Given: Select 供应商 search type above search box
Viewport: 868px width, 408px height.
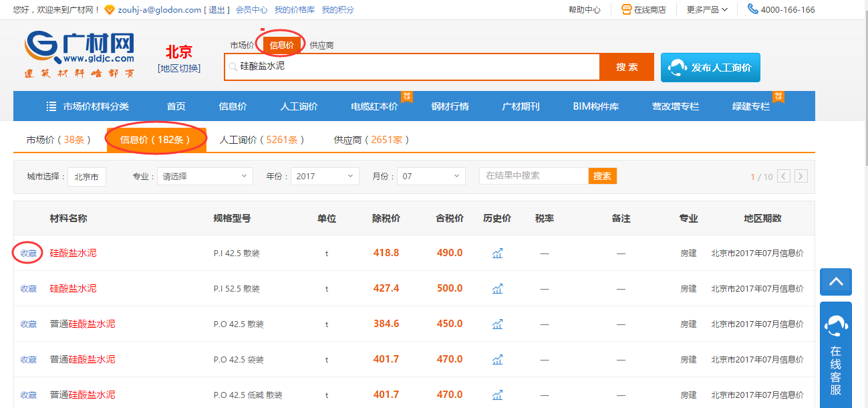Looking at the screenshot, I should (x=321, y=45).
